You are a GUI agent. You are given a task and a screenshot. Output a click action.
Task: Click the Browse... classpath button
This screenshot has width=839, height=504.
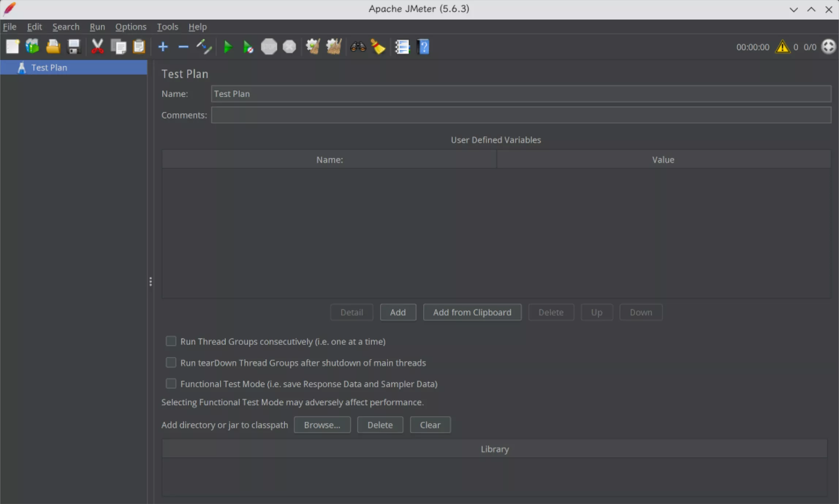pos(322,425)
